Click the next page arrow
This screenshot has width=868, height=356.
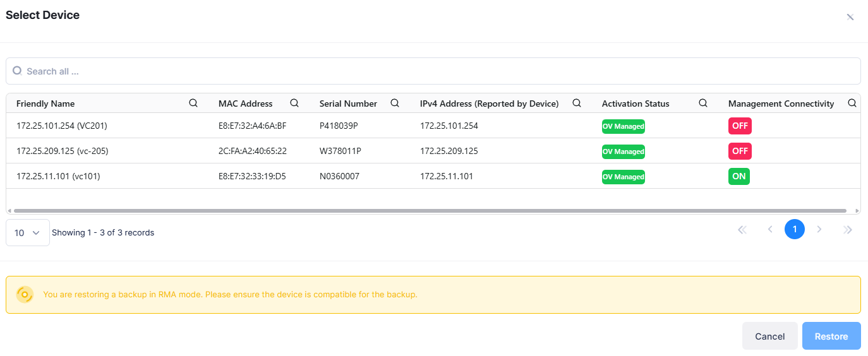point(819,230)
